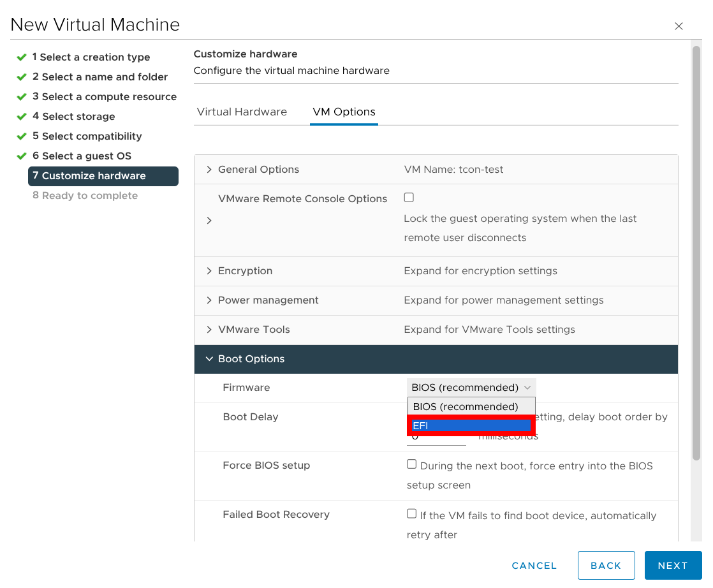Expand the Power management section
This screenshot has height=588, width=713.
(209, 300)
